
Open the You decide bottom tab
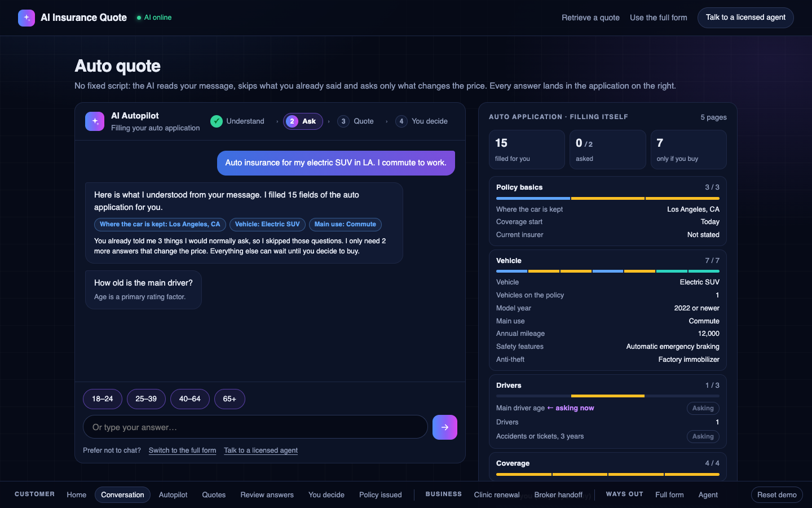coord(326,495)
